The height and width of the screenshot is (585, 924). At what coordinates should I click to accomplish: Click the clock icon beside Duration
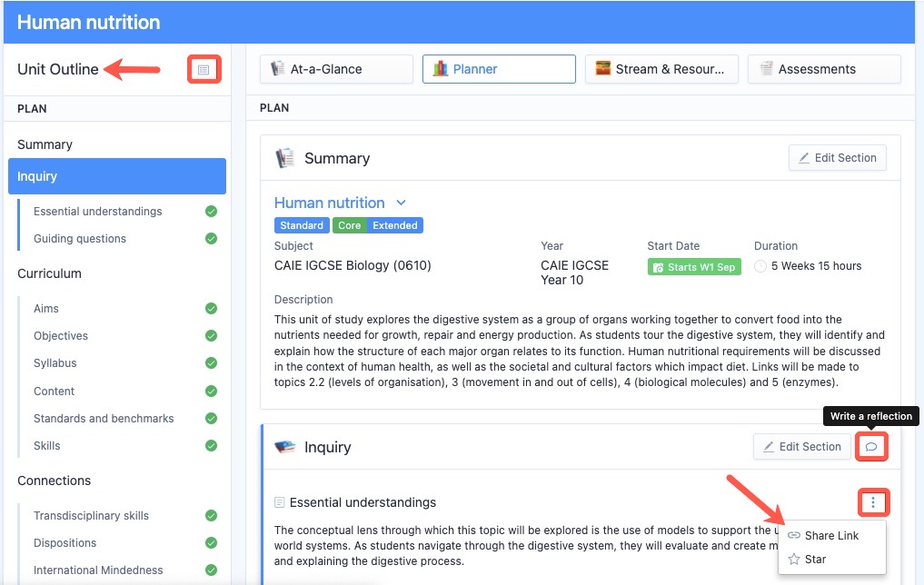coord(760,266)
